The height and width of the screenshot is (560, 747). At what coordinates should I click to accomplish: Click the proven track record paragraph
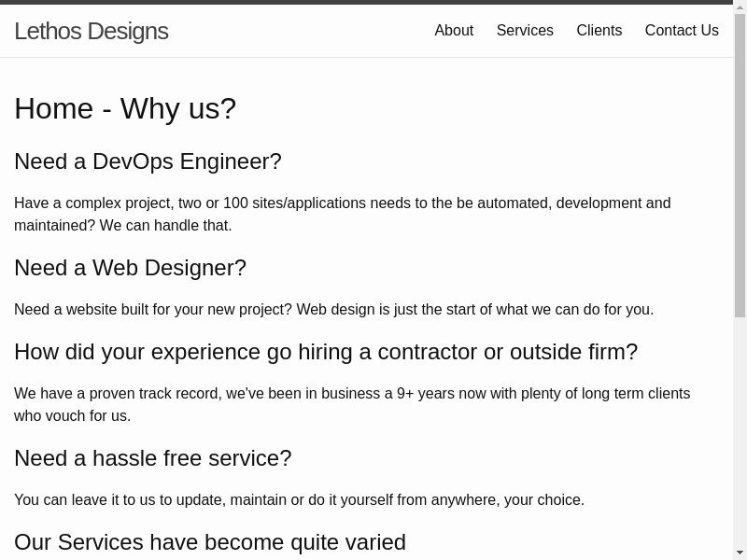tap(351, 404)
